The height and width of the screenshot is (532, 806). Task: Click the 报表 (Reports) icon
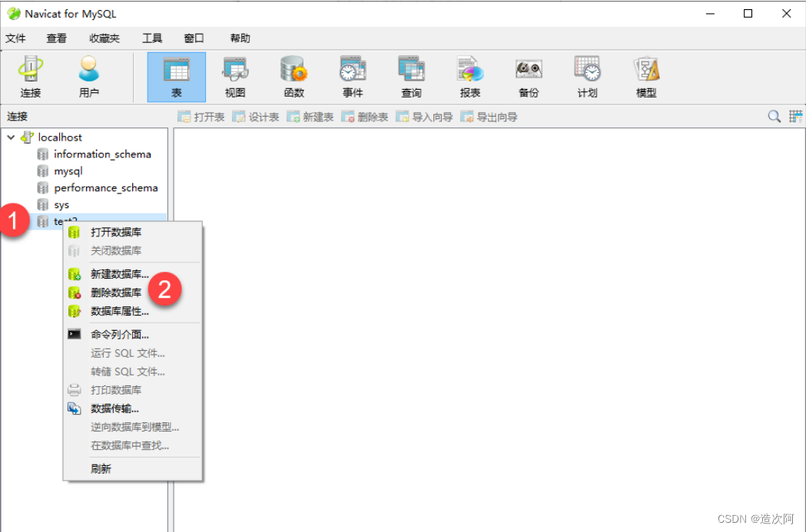pos(469,77)
